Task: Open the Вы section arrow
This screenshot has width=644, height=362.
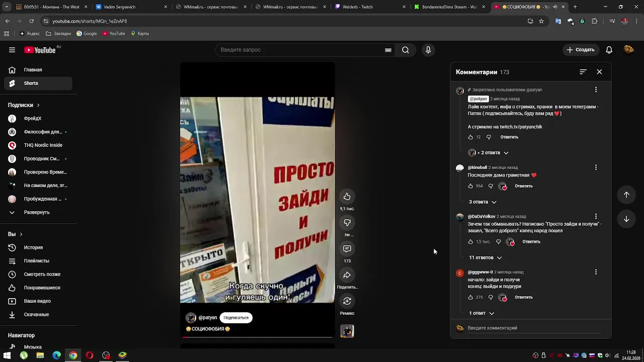Action: coord(21,234)
